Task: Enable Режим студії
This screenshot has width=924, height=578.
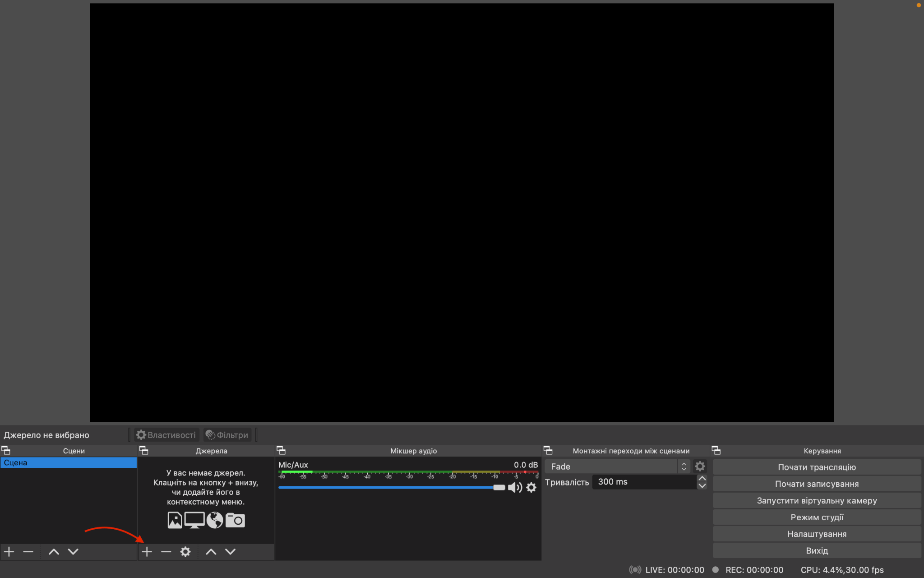Action: click(x=817, y=517)
